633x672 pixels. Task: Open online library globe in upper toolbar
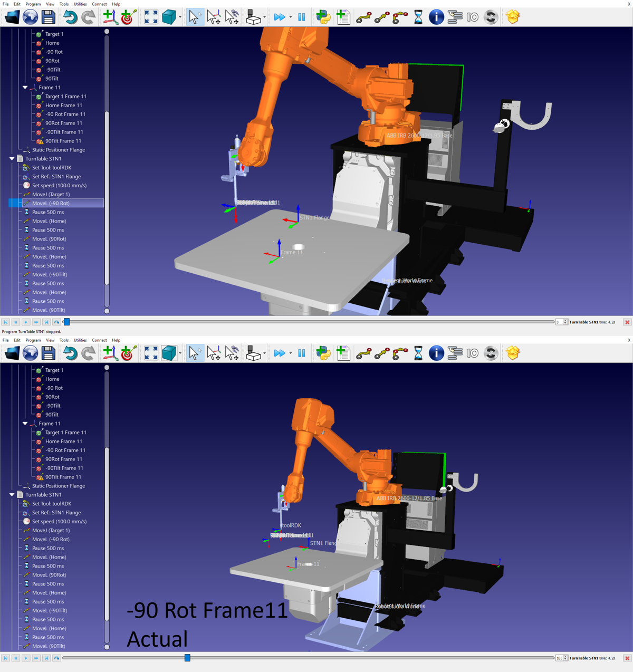click(30, 17)
